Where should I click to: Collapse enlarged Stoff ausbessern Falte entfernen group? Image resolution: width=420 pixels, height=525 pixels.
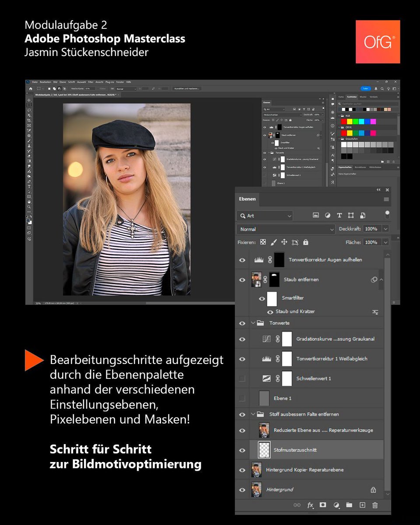253,414
